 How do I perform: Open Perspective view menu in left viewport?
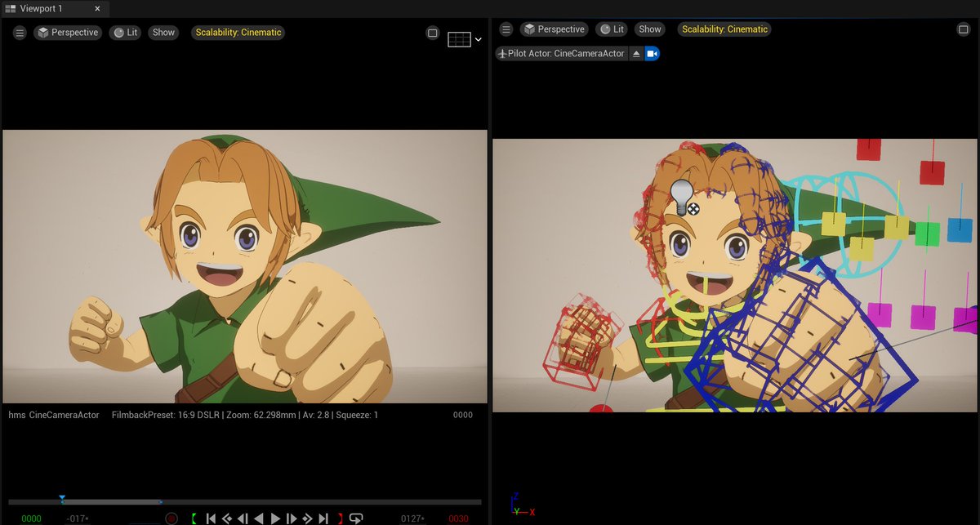point(66,33)
